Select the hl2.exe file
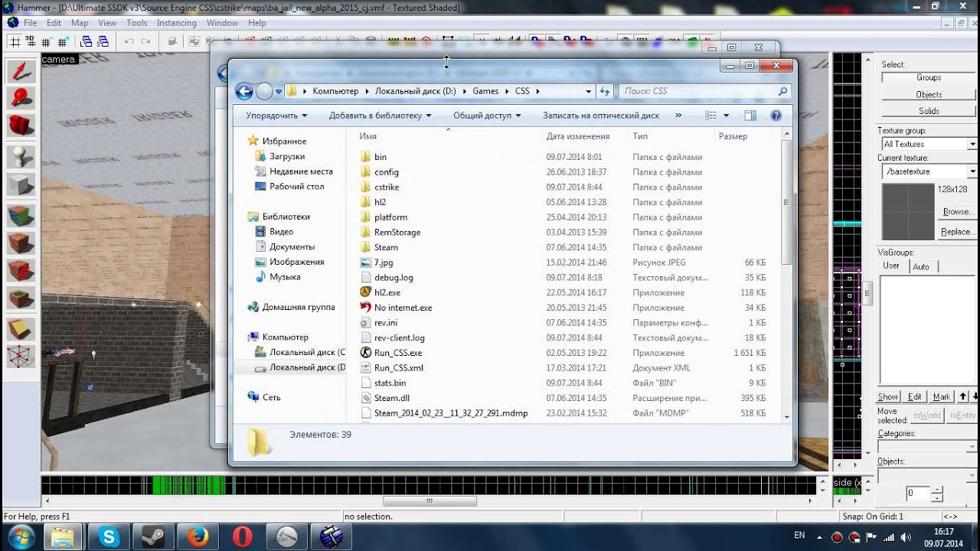Viewport: 980px width, 551px height. click(387, 292)
